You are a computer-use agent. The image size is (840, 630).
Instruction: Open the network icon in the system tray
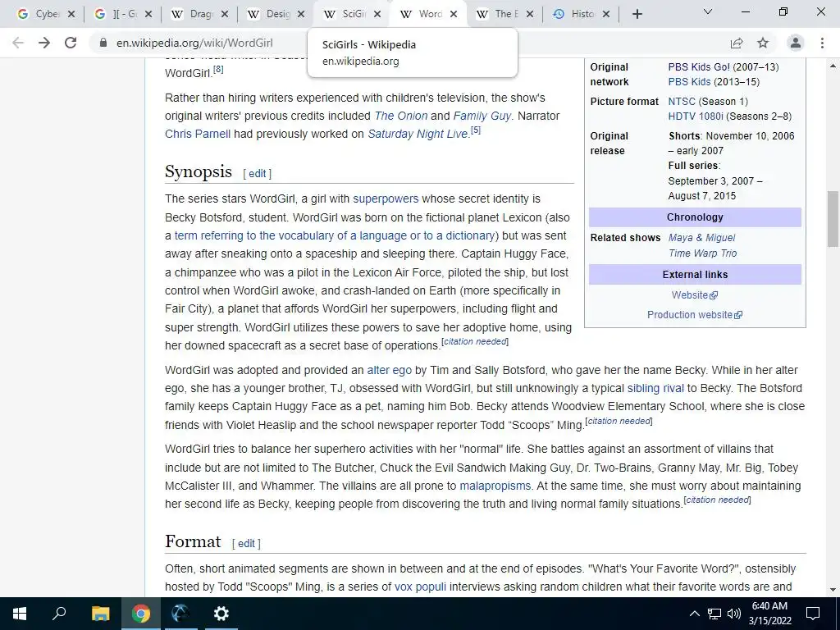(x=714, y=614)
